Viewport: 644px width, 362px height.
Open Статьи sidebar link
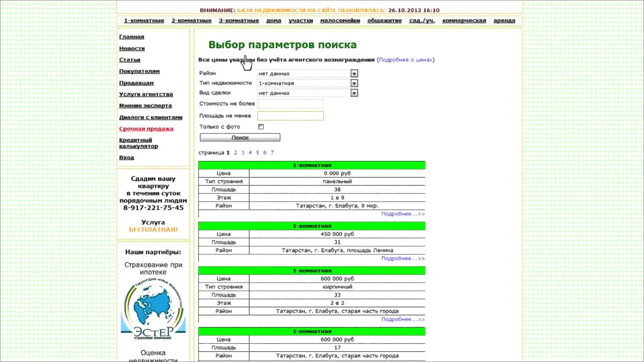(129, 60)
